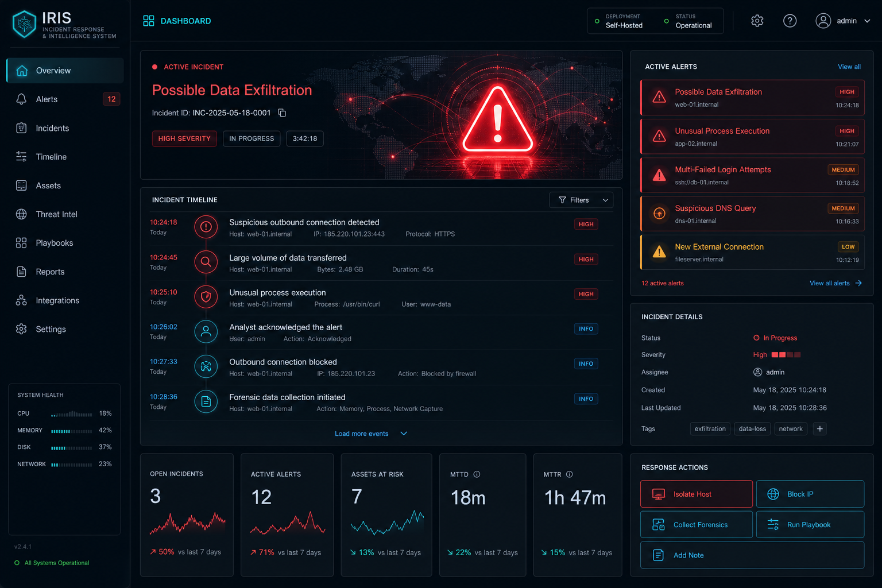Click MTTD info icon
Image resolution: width=882 pixels, height=588 pixels.
coord(477,474)
